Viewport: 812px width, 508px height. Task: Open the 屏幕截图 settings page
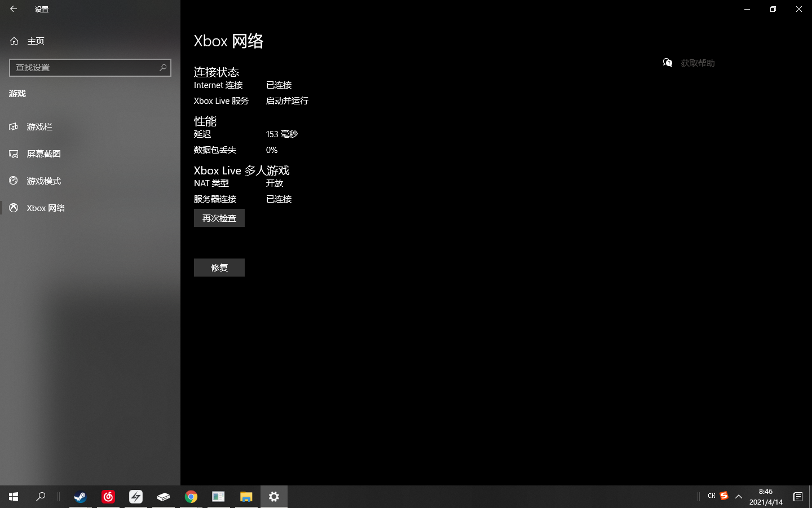click(90, 154)
